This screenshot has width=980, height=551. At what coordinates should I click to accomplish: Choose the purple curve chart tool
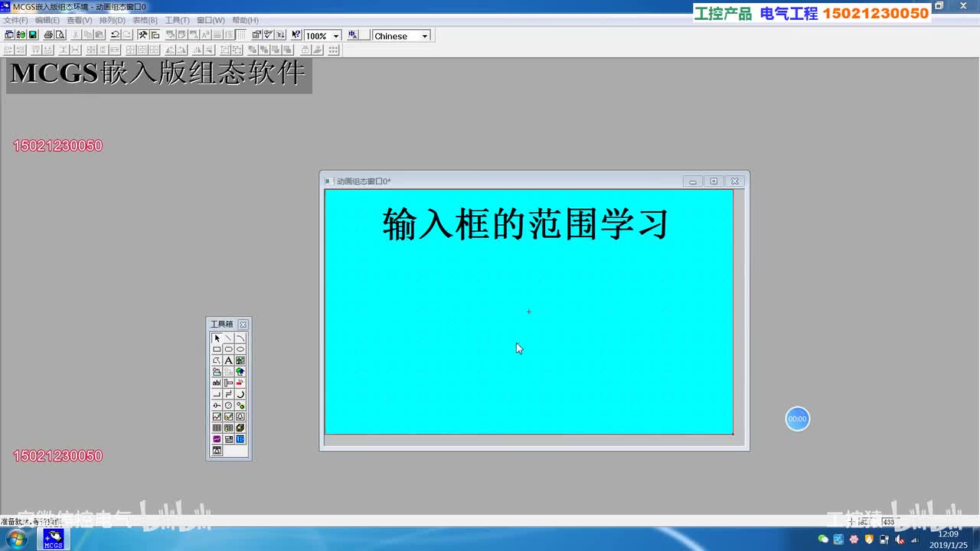(217, 439)
